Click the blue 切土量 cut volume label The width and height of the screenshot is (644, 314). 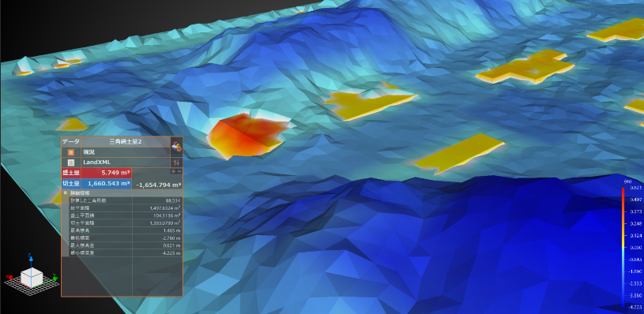click(x=71, y=184)
